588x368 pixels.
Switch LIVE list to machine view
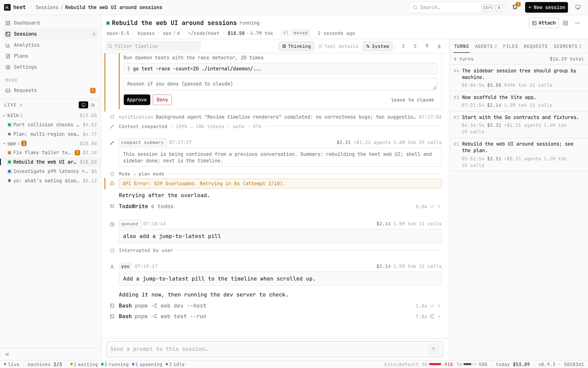[x=84, y=105]
